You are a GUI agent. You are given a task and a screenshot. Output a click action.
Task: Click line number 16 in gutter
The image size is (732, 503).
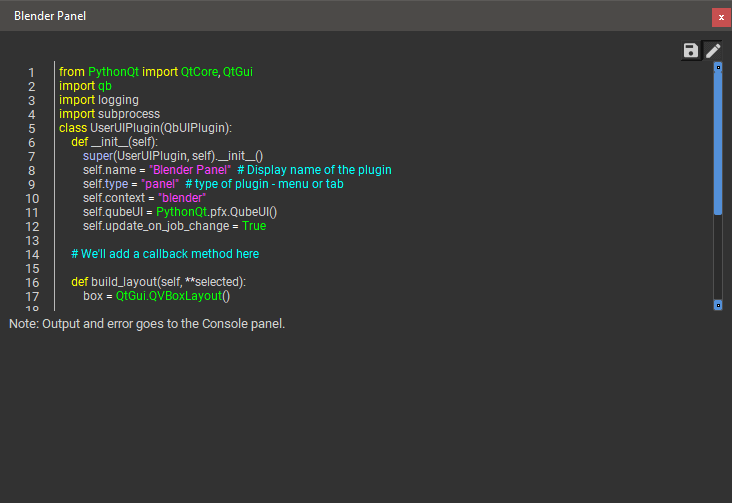click(x=29, y=282)
